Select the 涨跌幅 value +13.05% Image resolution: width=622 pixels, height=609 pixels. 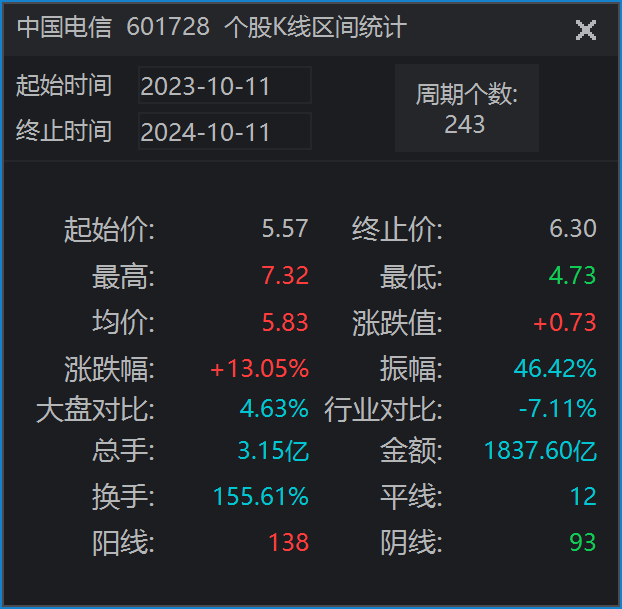[259, 369]
